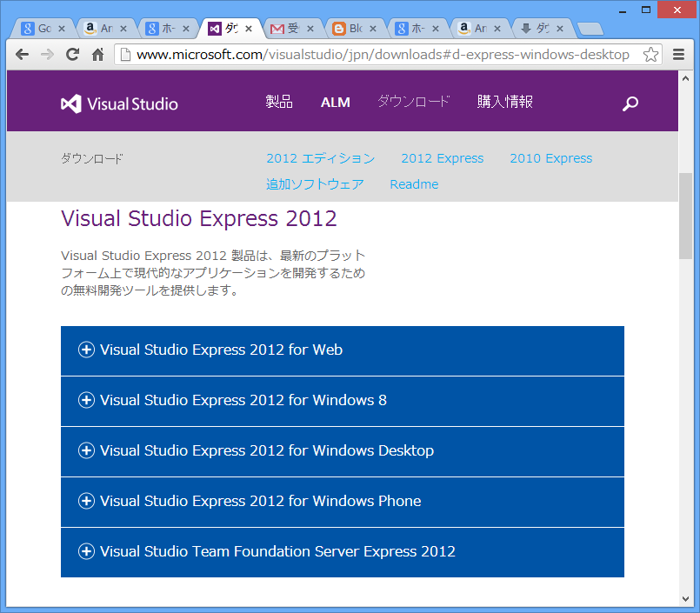700x613 pixels.
Task: Click page icon in address bar
Action: pos(126,55)
